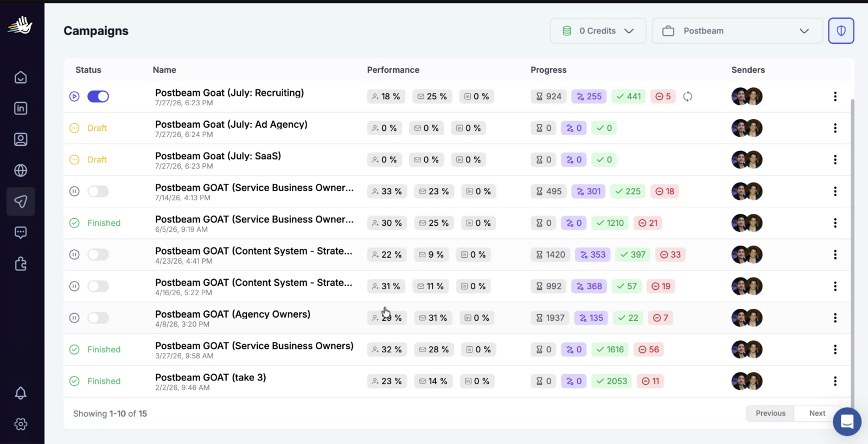This screenshot has width=868, height=444.
Task: Open more options for 4/23/26 Content System campaign
Action: pyautogui.click(x=835, y=255)
